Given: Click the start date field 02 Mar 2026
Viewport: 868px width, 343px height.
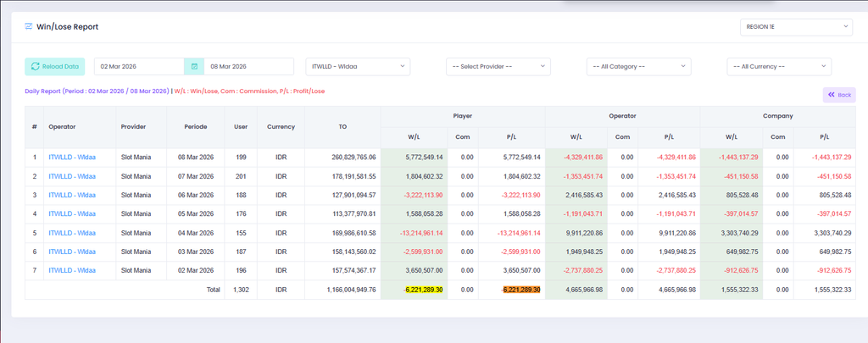Looking at the screenshot, I should coord(140,66).
